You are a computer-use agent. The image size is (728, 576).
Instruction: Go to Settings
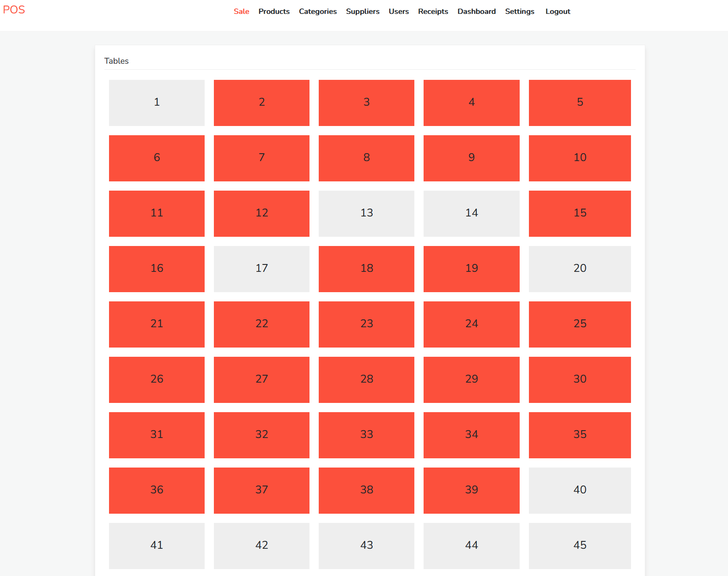click(x=519, y=12)
